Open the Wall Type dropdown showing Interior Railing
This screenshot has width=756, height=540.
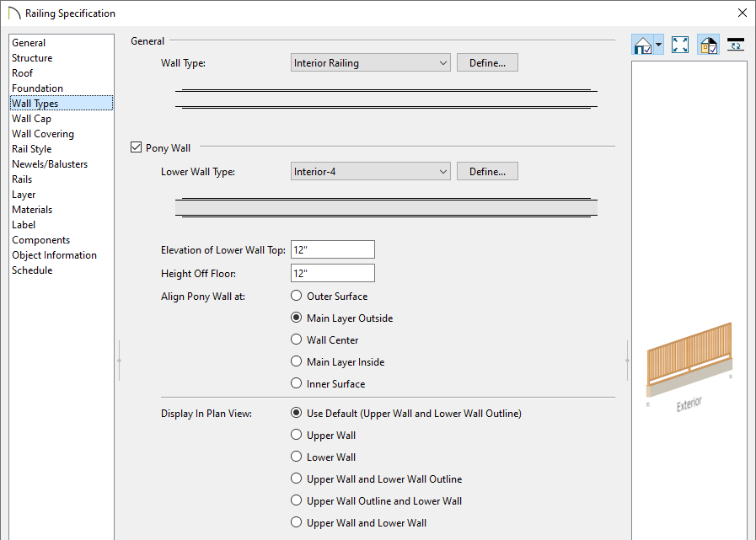[x=370, y=62]
